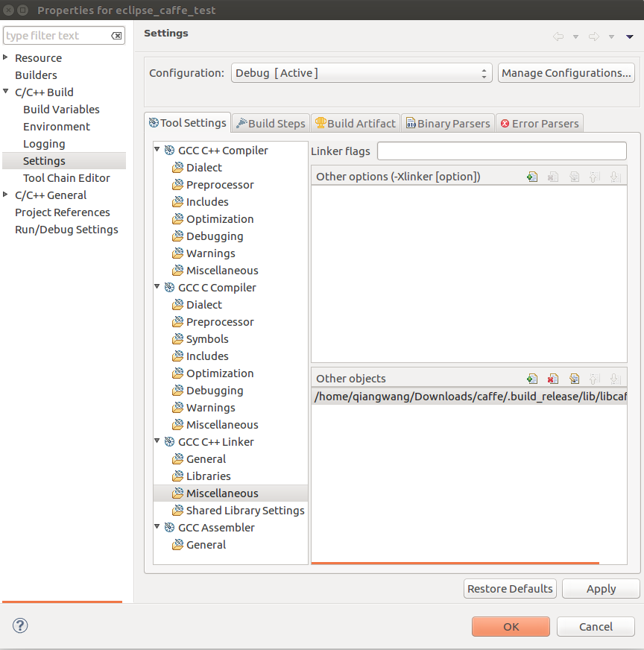The image size is (644, 650).
Task: Select the libcaffe path entry in Other objects
Action: (469, 397)
